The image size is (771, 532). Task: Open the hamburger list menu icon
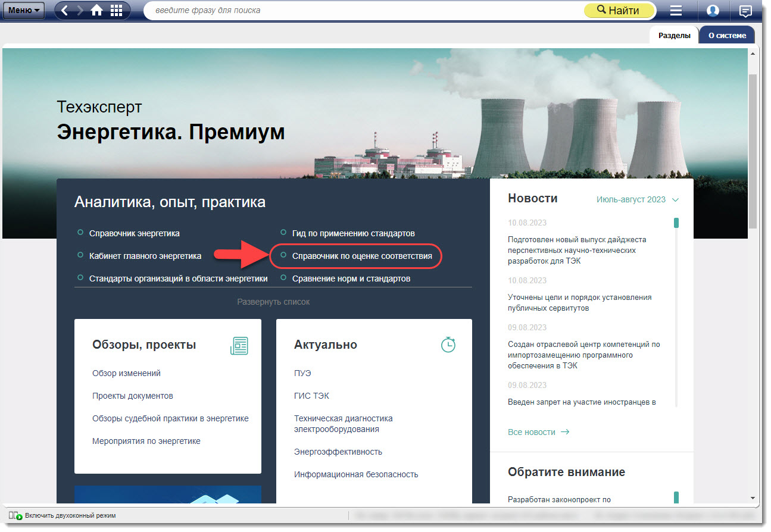(x=676, y=10)
